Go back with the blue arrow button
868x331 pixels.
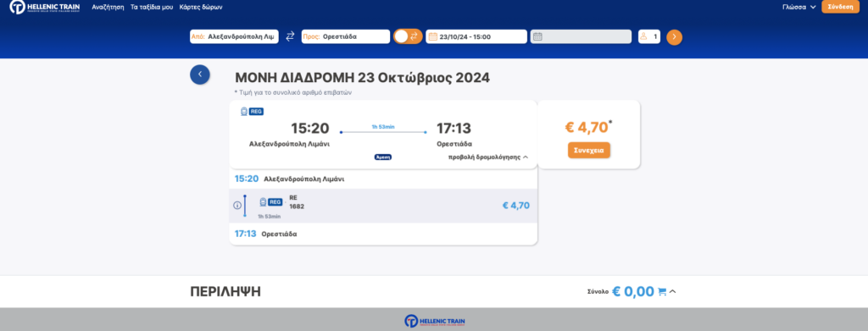click(x=200, y=74)
